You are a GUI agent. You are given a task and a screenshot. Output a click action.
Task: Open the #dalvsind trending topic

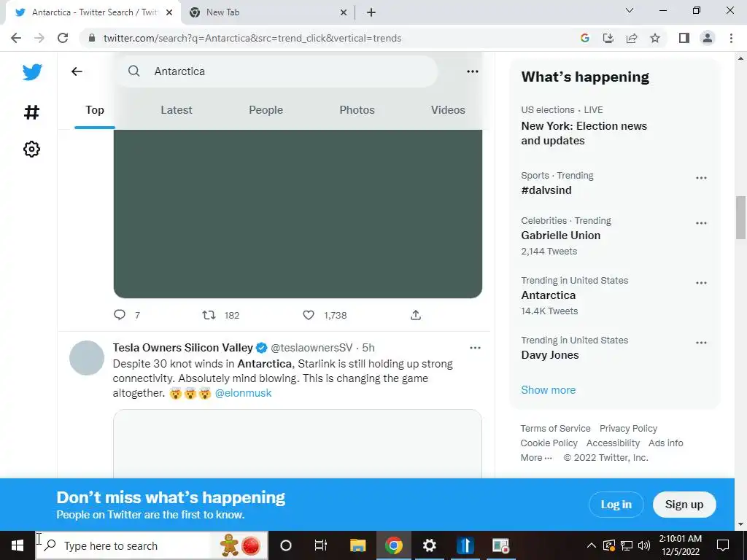click(546, 190)
